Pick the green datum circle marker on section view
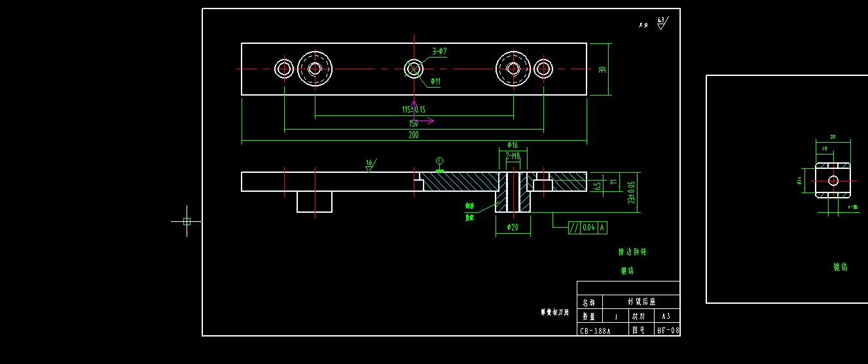 pyautogui.click(x=439, y=161)
